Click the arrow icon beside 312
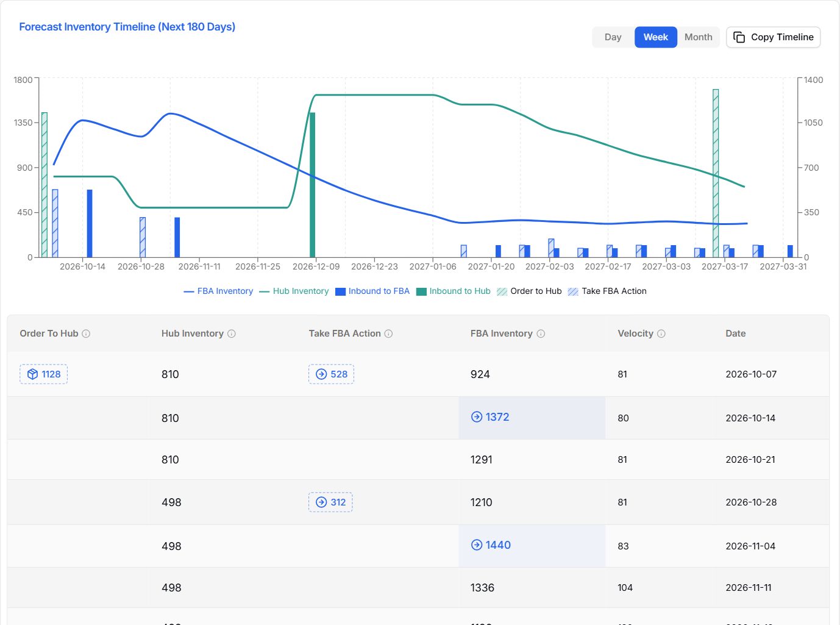This screenshot has height=625, width=840. pyautogui.click(x=321, y=502)
